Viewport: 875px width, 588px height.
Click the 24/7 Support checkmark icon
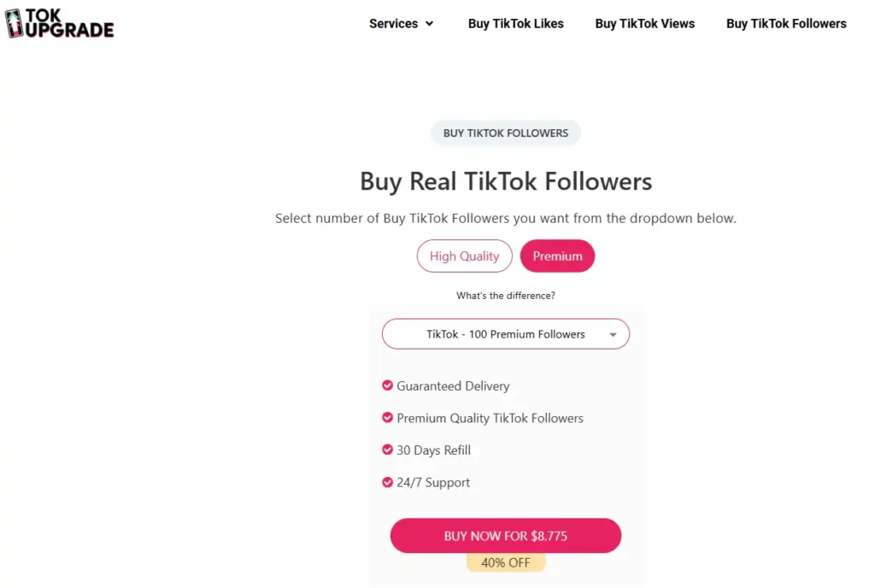387,482
